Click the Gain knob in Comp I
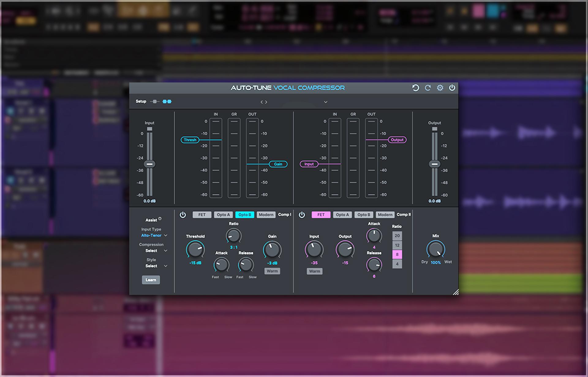 pyautogui.click(x=272, y=250)
